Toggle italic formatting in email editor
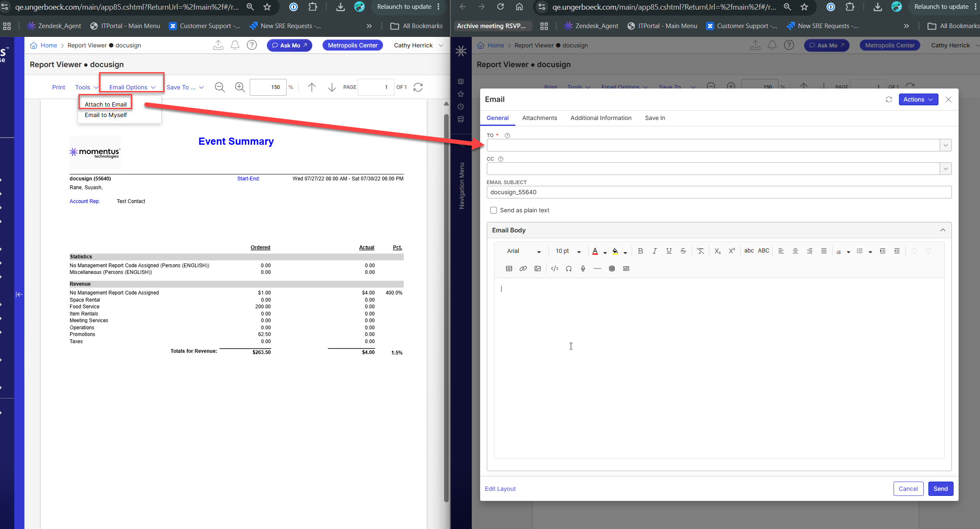This screenshot has width=980, height=529. 655,251
